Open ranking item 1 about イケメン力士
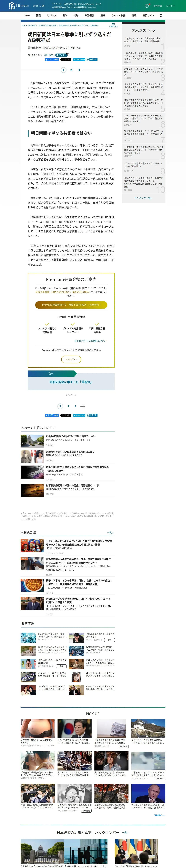The width and height of the screenshot is (186, 868). click(x=143, y=42)
